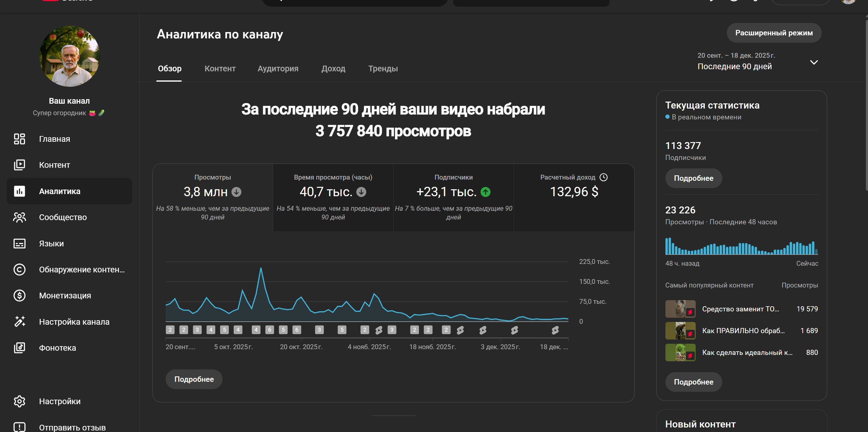This screenshot has height=432, width=868.
Task: Open Настройки gear icon
Action: pos(19,401)
